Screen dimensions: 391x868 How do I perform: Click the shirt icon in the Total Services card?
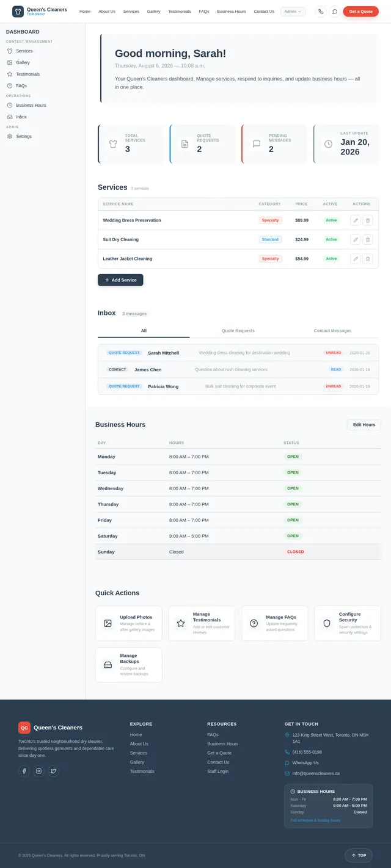[x=113, y=144]
